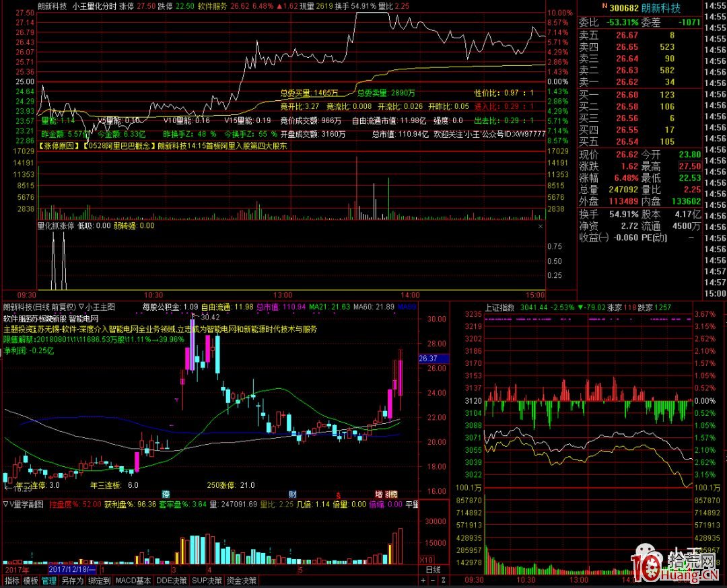Change the 日线 chart period

coord(433,569)
